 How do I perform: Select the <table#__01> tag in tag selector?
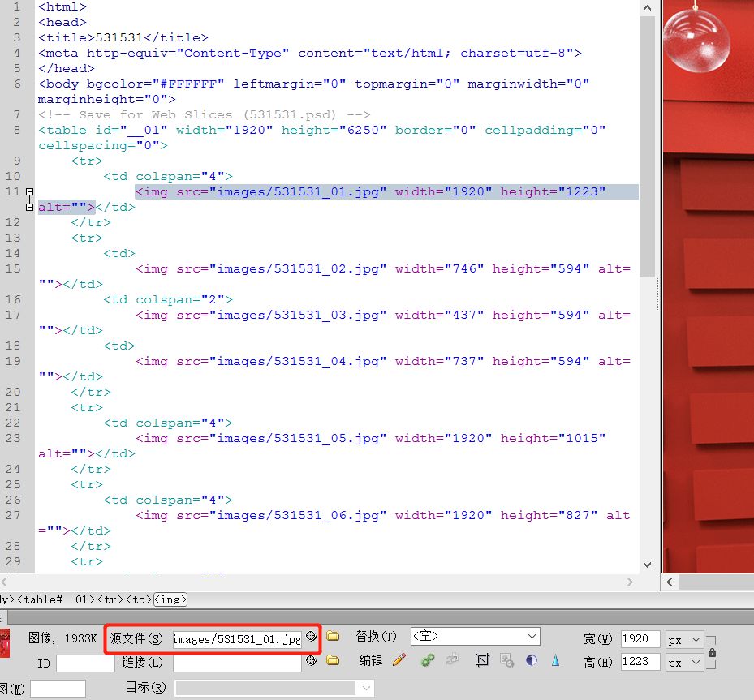click(x=56, y=599)
